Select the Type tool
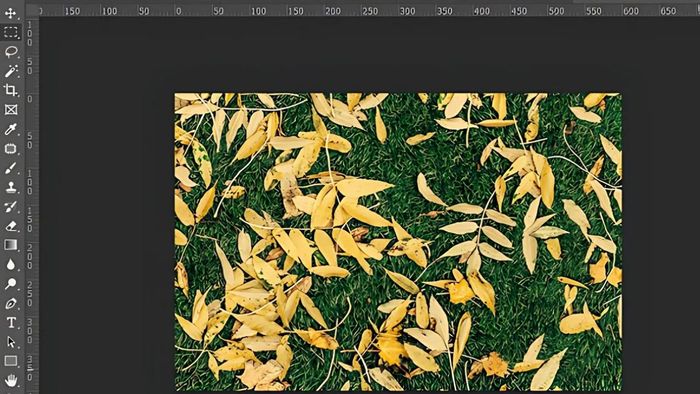 [x=11, y=322]
